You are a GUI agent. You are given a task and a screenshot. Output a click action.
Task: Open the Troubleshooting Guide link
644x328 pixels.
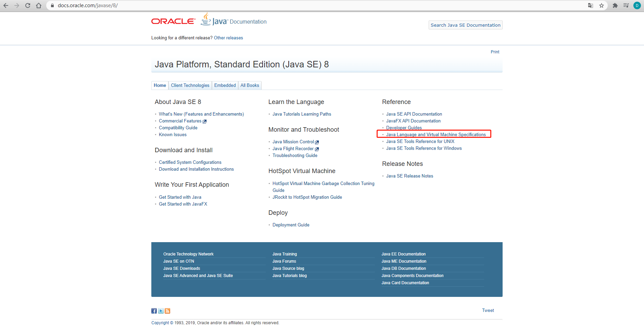pyautogui.click(x=295, y=156)
